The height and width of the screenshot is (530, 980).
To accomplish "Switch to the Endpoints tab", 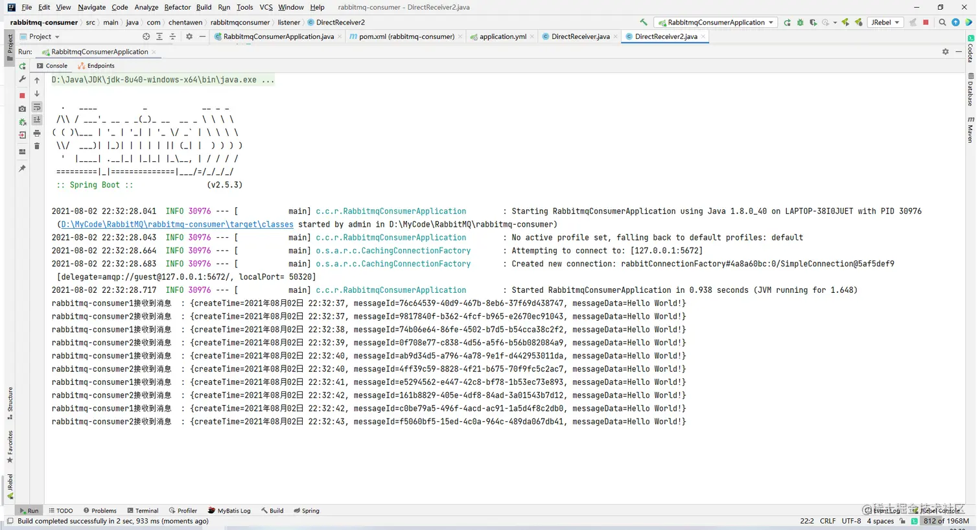I will 96,65.
